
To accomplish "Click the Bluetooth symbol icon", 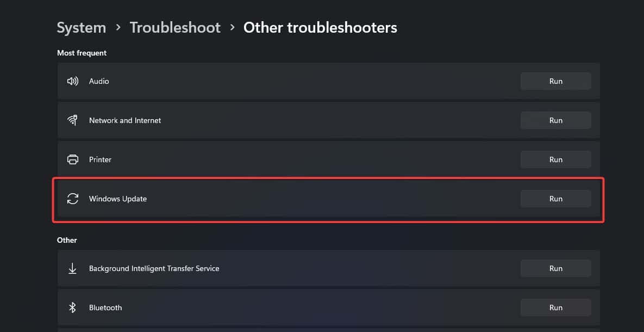I will pos(72,308).
